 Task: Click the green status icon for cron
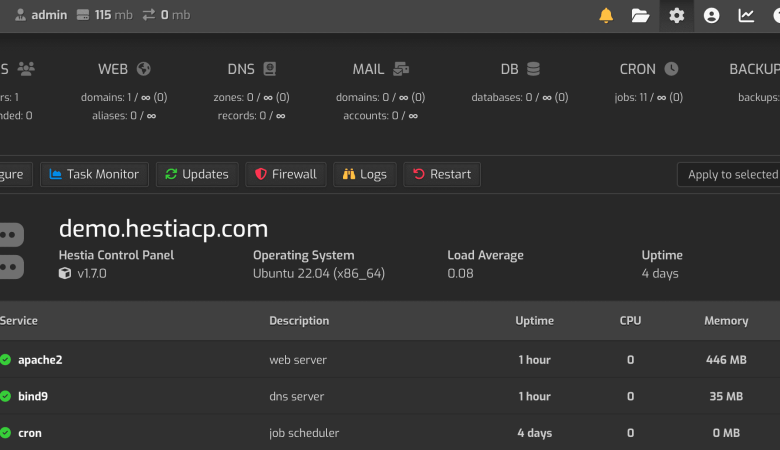pos(5,433)
